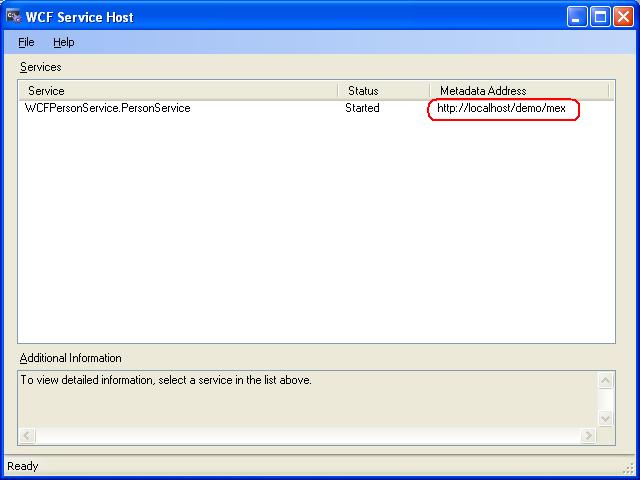Image resolution: width=640 pixels, height=480 pixels.
Task: Click the WCF Service Host title bar icon
Action: [13, 17]
